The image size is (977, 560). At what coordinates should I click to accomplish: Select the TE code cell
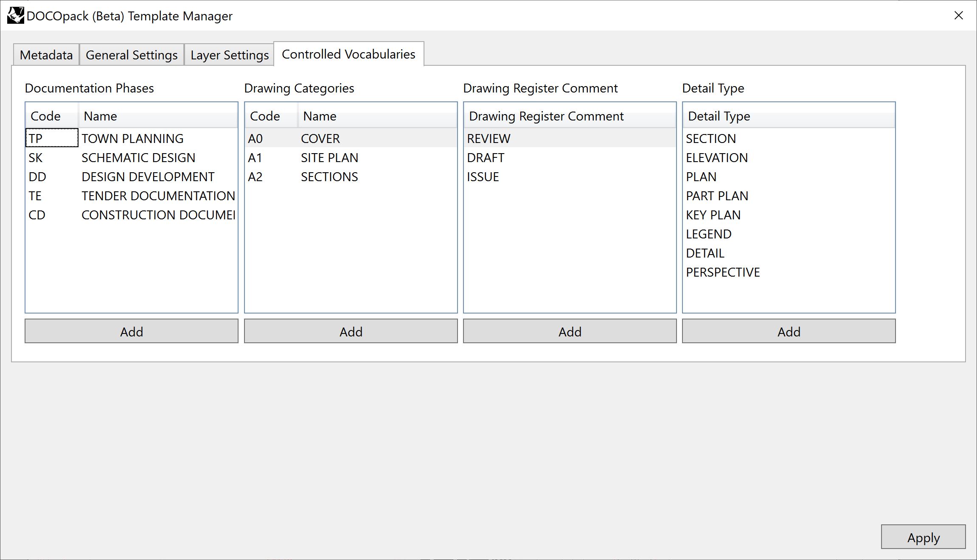coord(52,196)
